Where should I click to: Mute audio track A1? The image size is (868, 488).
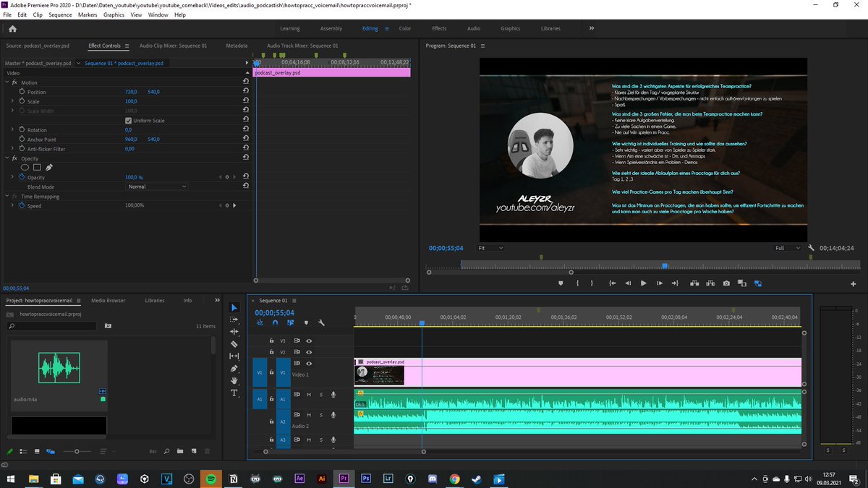pyautogui.click(x=309, y=395)
